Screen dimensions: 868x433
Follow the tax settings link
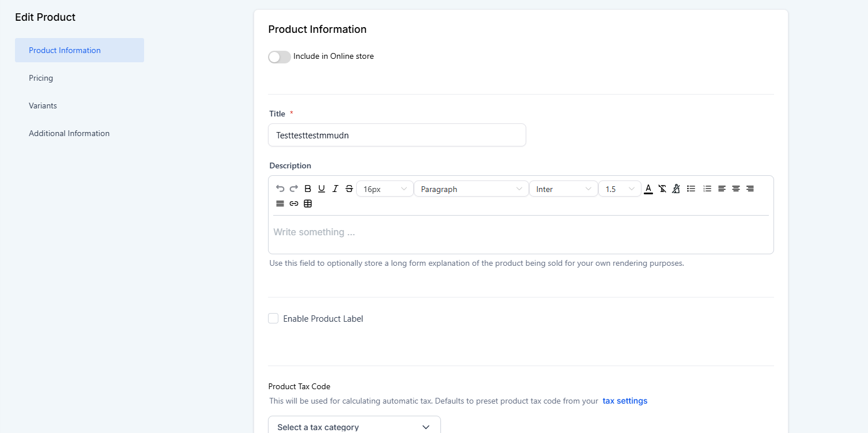(x=625, y=401)
